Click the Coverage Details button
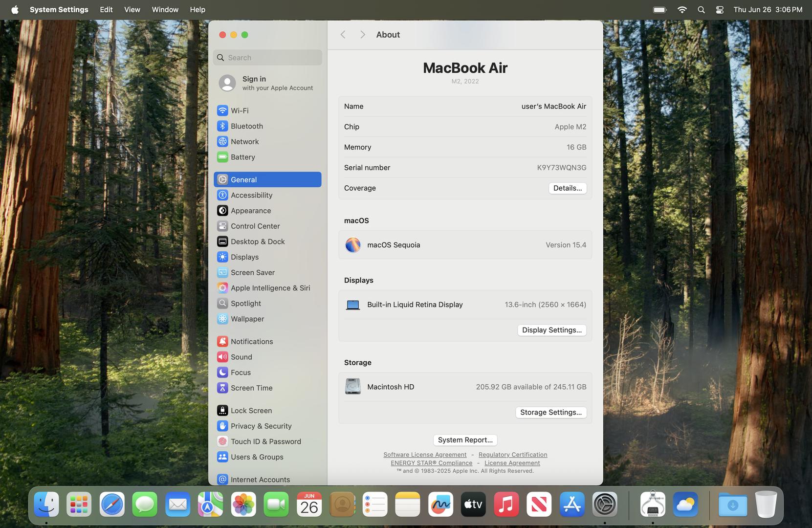The image size is (812, 528). 567,188
